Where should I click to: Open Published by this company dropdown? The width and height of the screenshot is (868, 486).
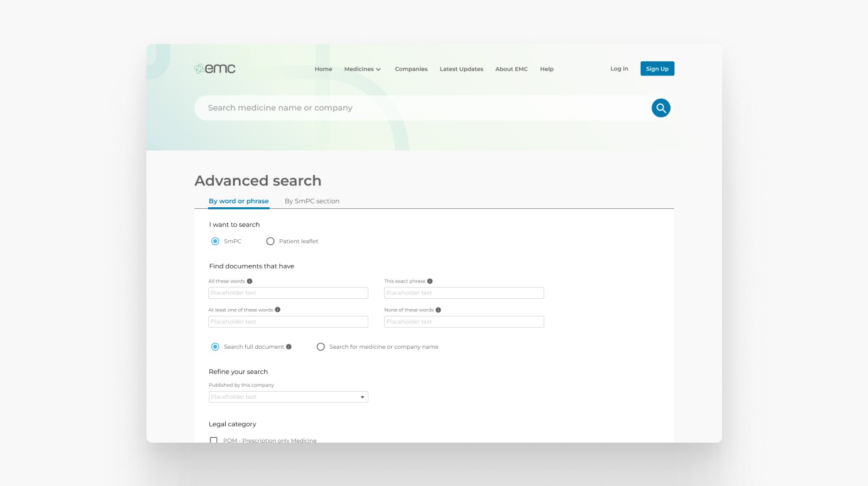288,397
